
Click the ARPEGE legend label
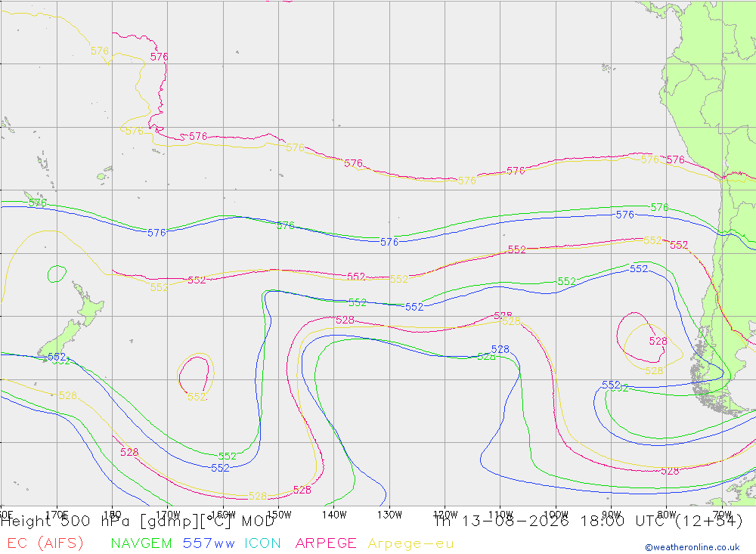(x=326, y=543)
